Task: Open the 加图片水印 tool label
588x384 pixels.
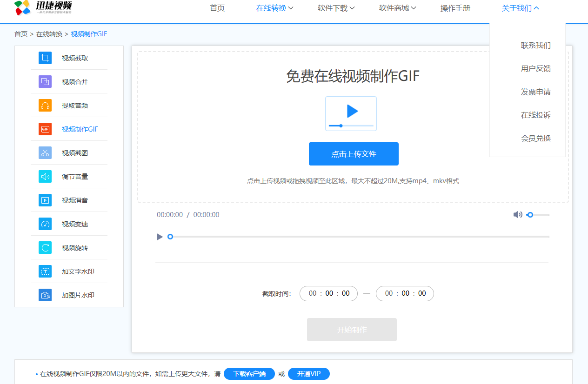Action: pyautogui.click(x=78, y=295)
